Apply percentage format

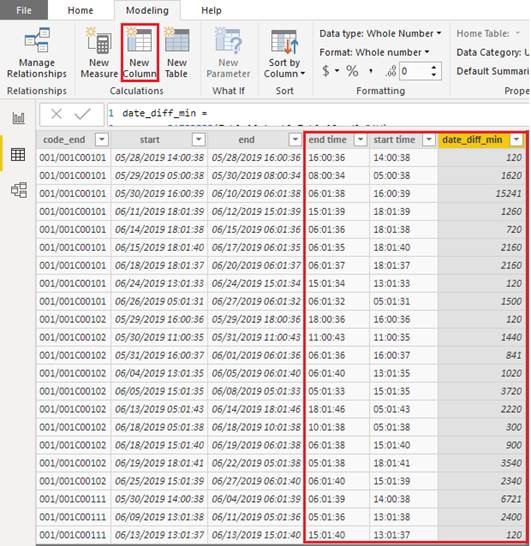pos(352,71)
